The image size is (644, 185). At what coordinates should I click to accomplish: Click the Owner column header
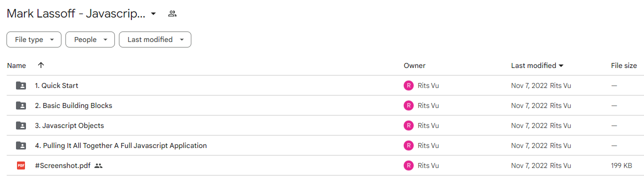tap(415, 65)
